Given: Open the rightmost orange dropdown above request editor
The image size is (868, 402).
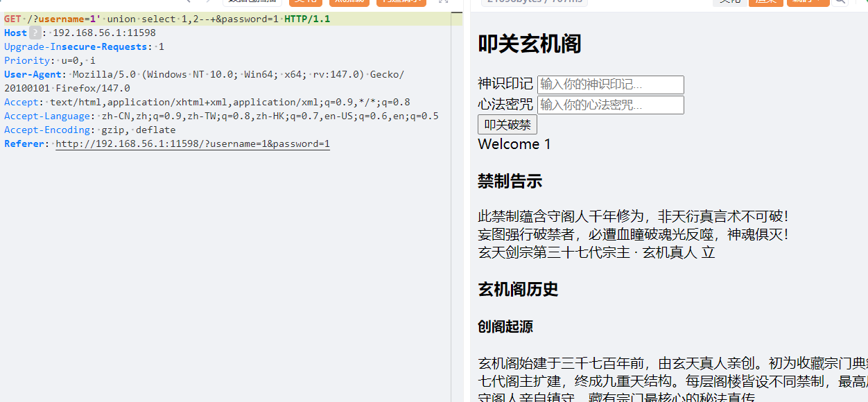Looking at the screenshot, I should 401,2.
